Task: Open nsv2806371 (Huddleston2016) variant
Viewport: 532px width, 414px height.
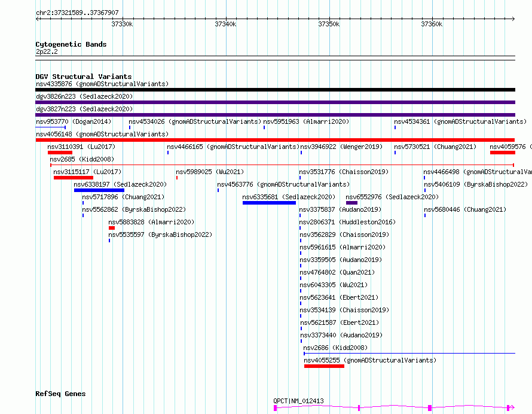Action: coord(347,222)
